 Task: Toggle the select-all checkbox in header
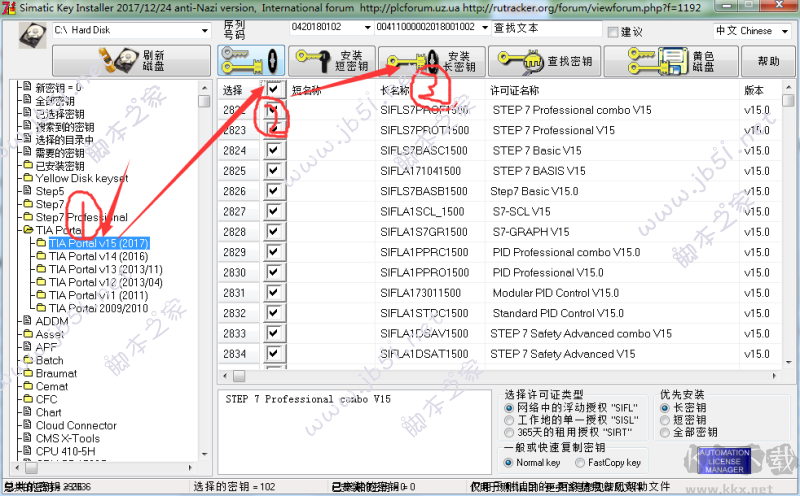point(273,89)
